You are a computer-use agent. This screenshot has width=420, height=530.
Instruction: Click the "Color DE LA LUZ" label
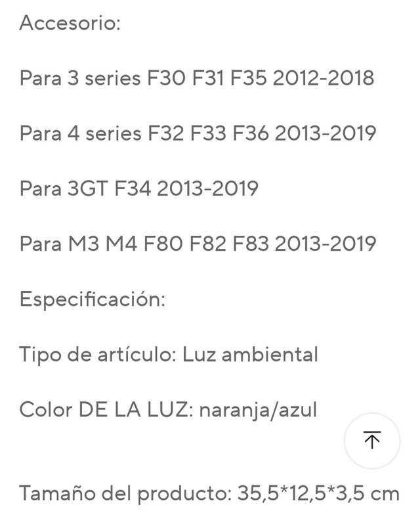(x=105, y=410)
